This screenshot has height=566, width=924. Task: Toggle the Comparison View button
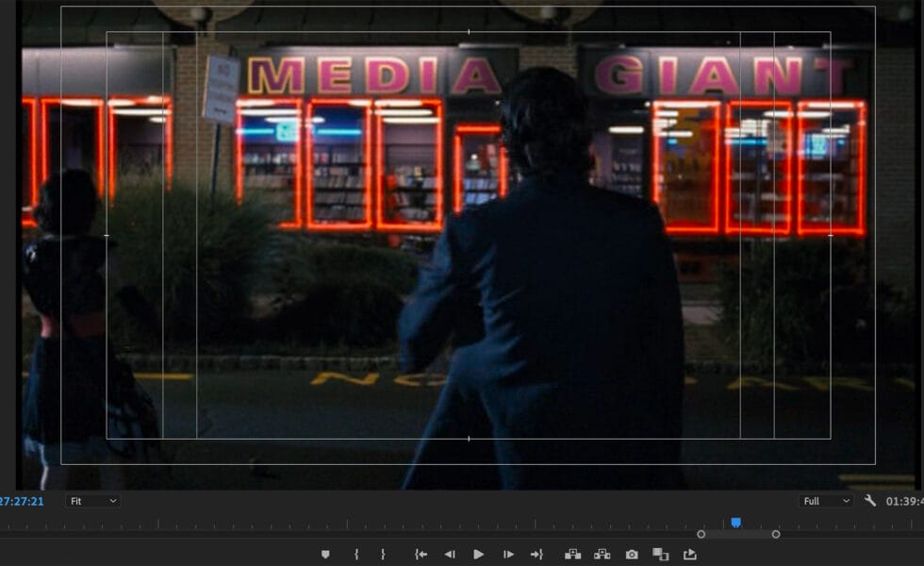point(660,555)
